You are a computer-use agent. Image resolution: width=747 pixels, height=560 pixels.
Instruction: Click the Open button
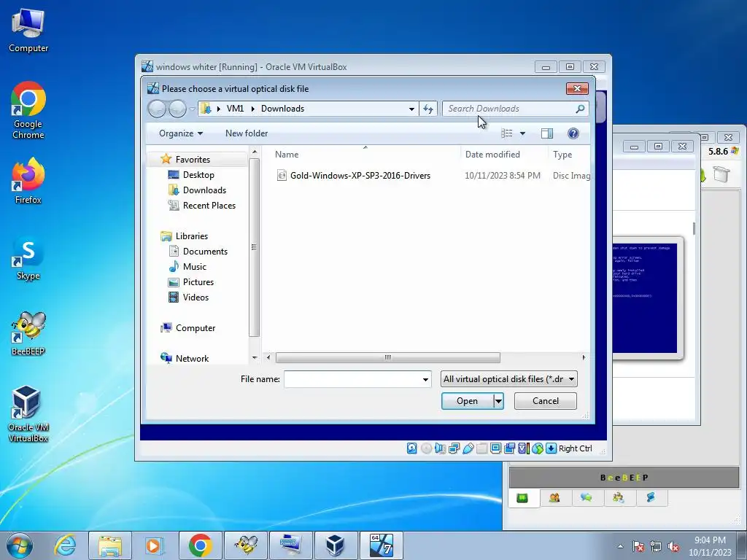pyautogui.click(x=468, y=401)
